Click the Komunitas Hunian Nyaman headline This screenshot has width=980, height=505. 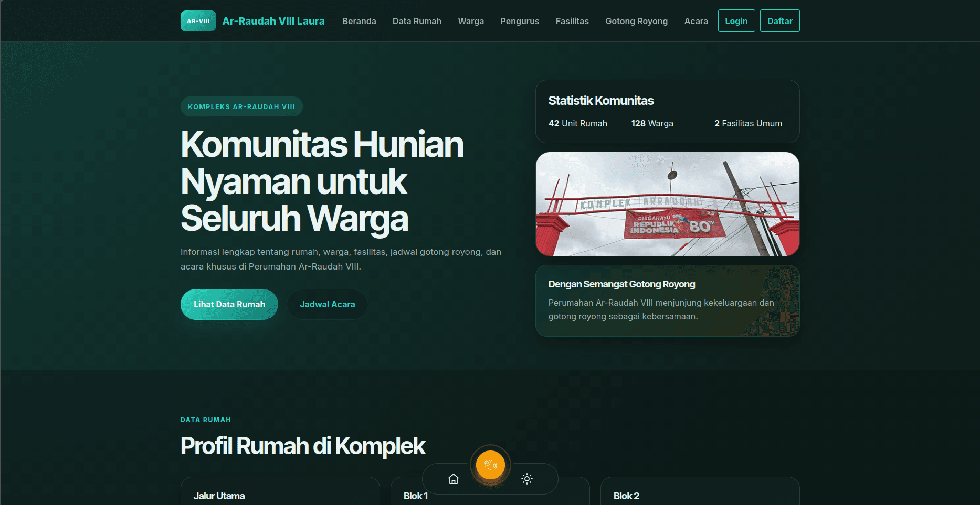322,181
